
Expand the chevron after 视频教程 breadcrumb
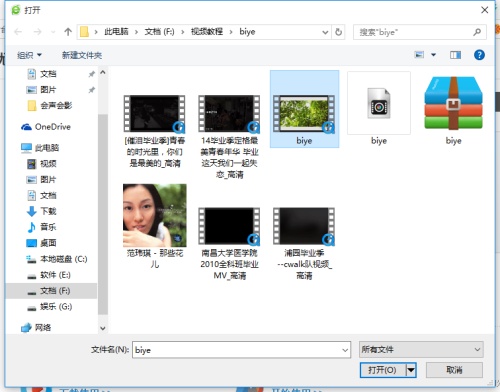(231, 32)
